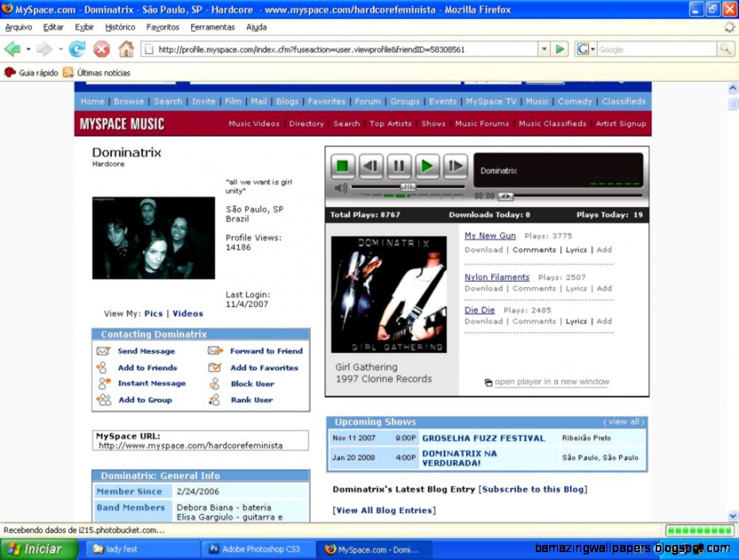Viewport: 739px width, 560px height.
Task: Open the Editar menu
Action: [53, 27]
